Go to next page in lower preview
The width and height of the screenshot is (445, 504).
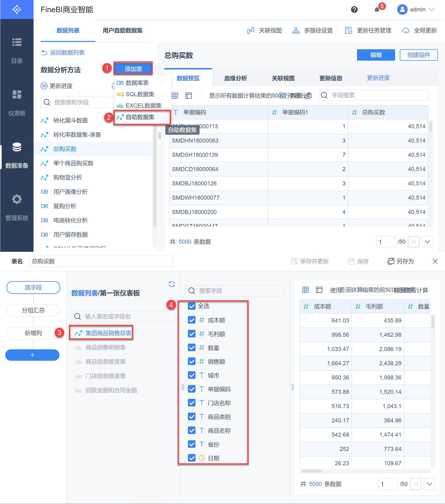tap(430, 484)
